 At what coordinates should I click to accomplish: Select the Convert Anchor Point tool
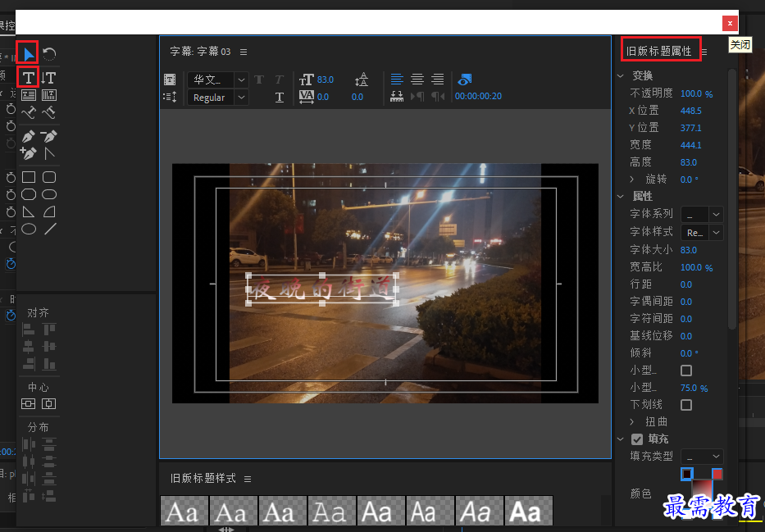[49, 153]
